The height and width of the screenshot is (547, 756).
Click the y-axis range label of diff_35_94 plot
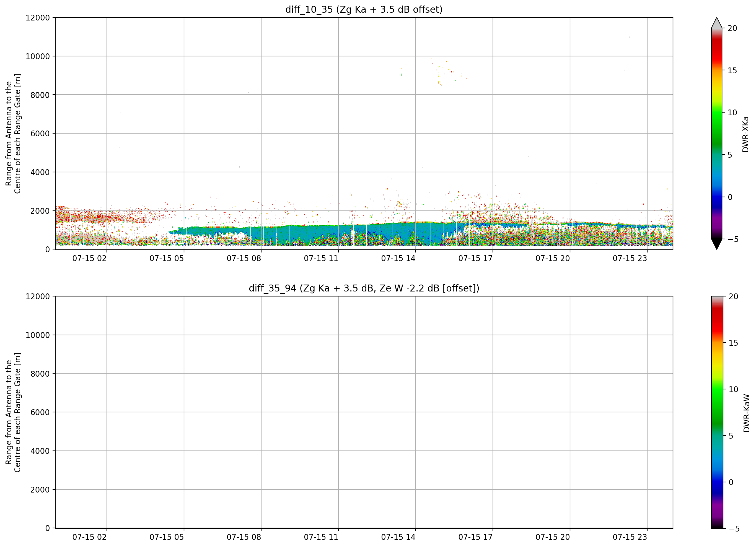13,412
